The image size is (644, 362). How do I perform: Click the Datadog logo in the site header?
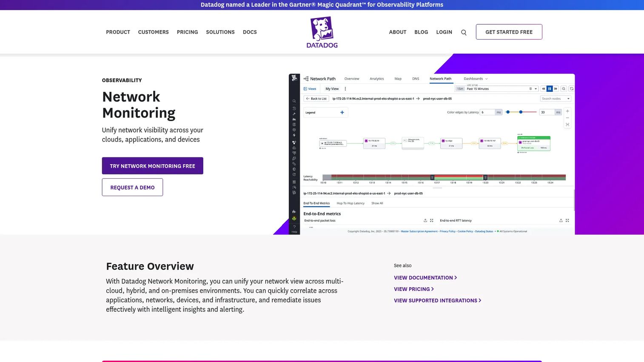click(x=322, y=32)
